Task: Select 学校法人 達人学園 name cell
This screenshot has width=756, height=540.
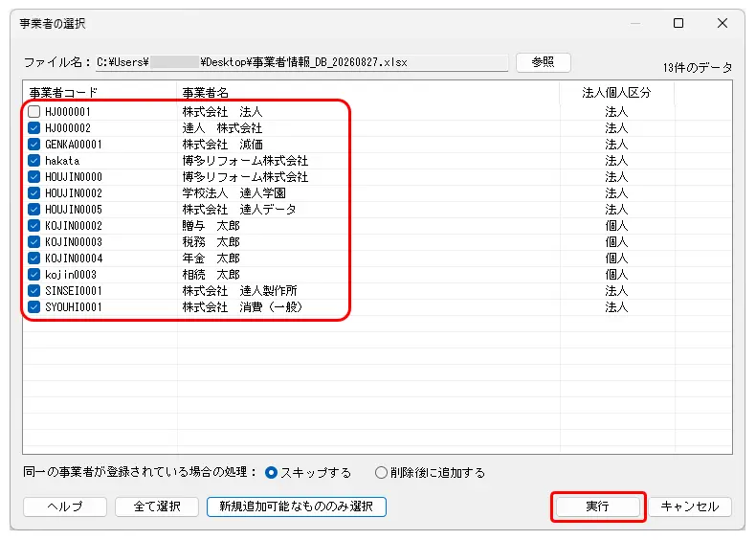Action: (x=233, y=193)
